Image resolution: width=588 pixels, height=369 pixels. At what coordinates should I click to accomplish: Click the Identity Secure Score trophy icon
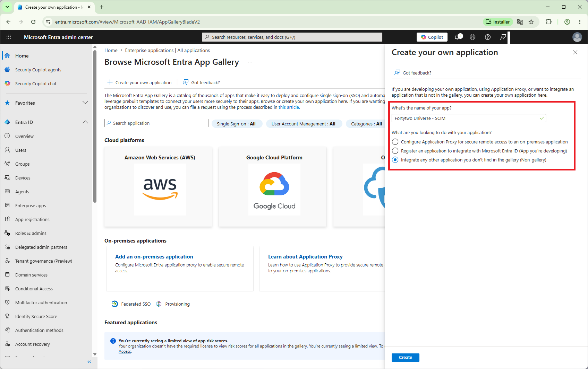[x=7, y=316]
